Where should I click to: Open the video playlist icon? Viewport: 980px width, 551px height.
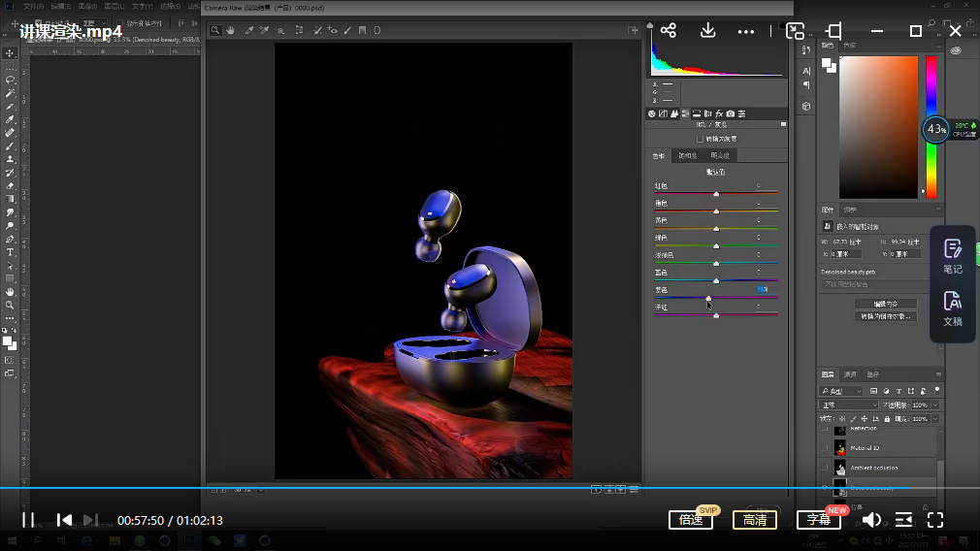[x=903, y=520]
